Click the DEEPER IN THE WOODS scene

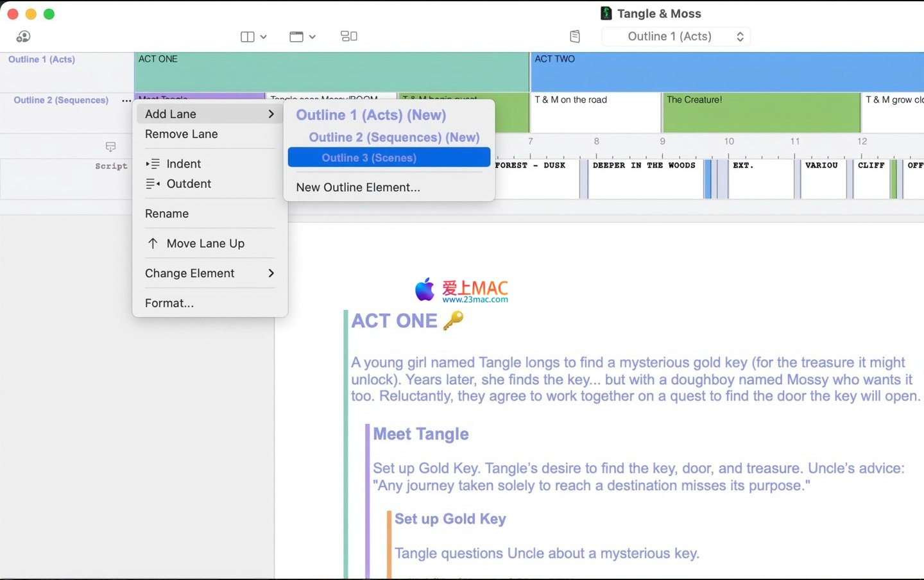(x=645, y=178)
